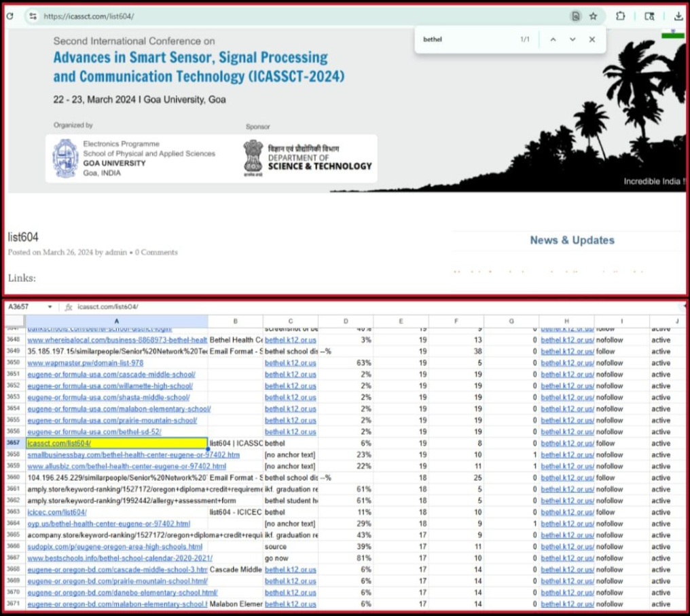Jump to next find match for bethel
The width and height of the screenshot is (690, 616).
tap(573, 39)
